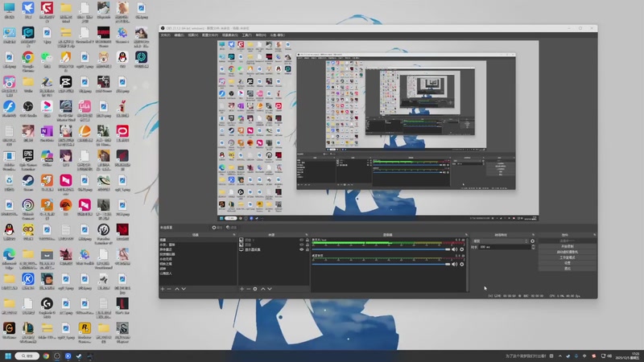Select the OBS Studio desktop shortcut
The width and height of the screenshot is (644, 362).
coord(28,109)
